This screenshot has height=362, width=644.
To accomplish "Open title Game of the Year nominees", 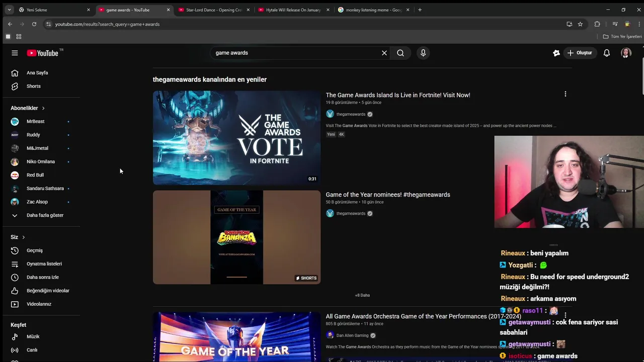I will pos(388,195).
